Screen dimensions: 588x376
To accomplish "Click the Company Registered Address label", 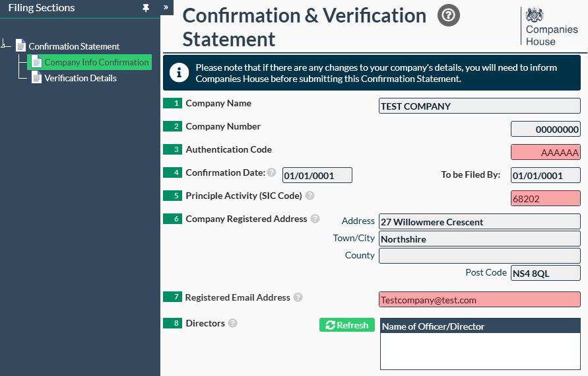I will pos(246,219).
